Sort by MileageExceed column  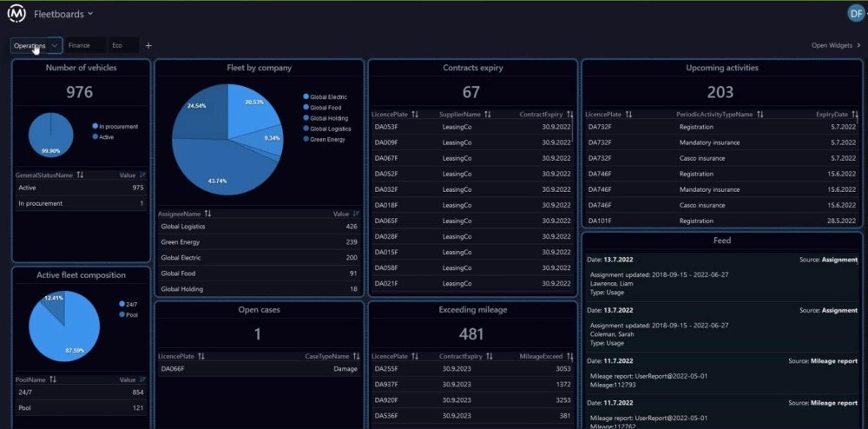pyautogui.click(x=570, y=356)
